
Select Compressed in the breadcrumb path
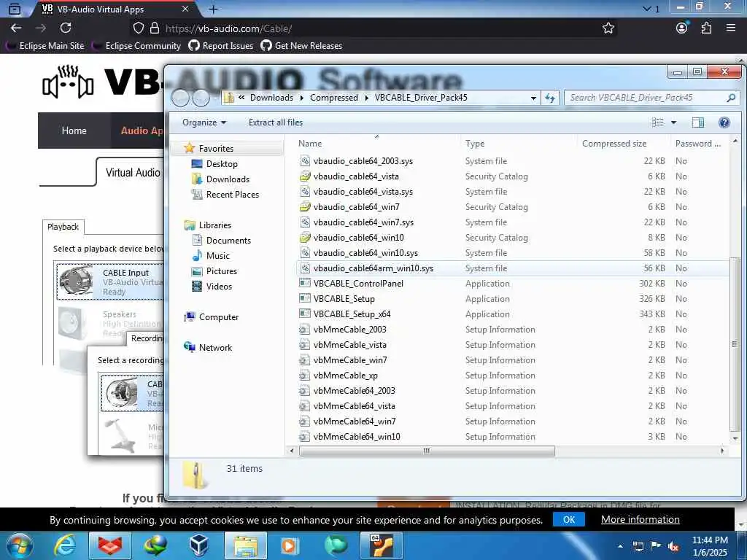pos(333,98)
